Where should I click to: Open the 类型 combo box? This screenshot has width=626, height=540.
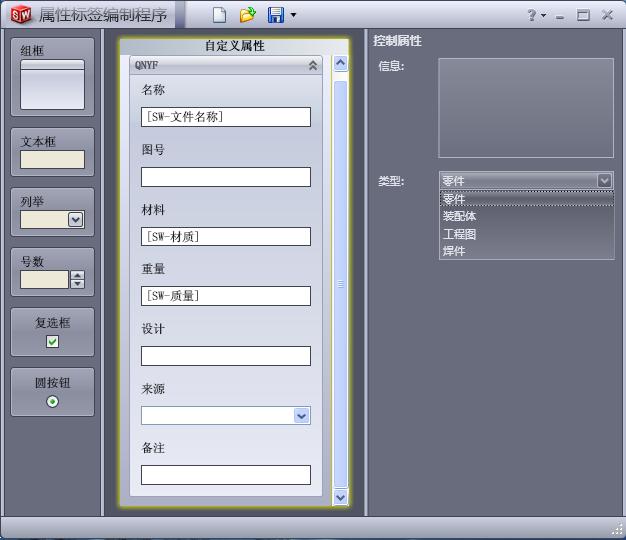526,181
